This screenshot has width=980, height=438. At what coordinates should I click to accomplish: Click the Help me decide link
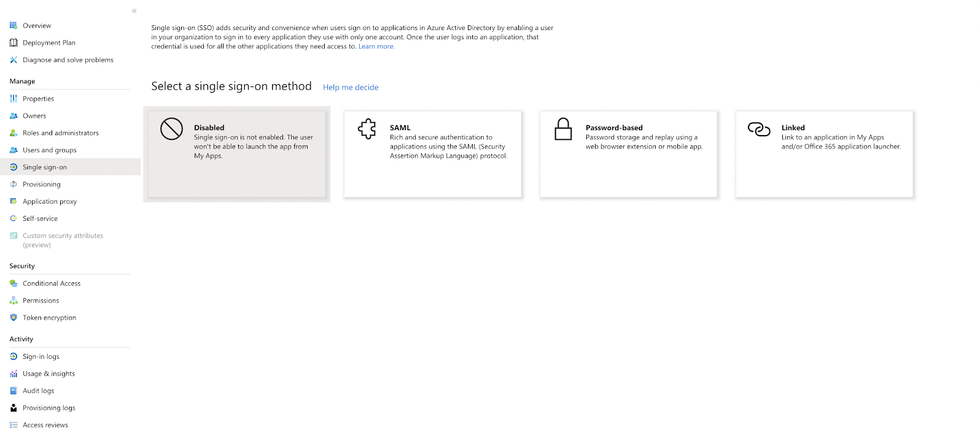point(351,88)
